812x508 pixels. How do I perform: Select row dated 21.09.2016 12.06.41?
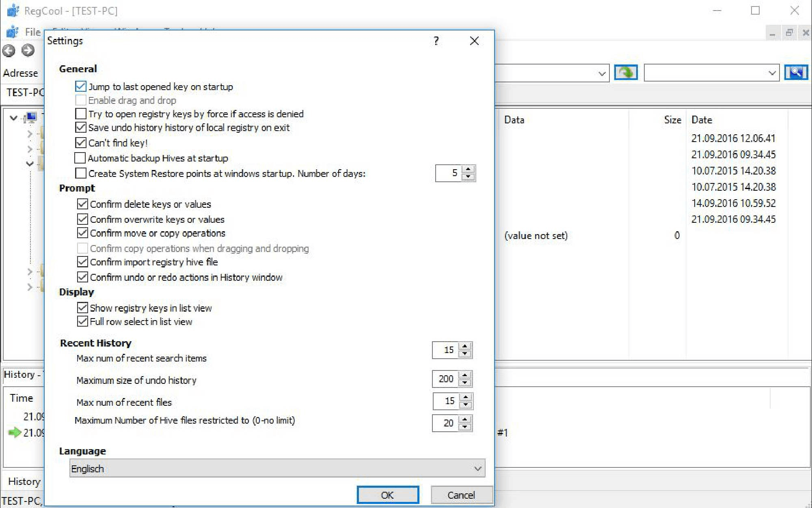point(733,138)
